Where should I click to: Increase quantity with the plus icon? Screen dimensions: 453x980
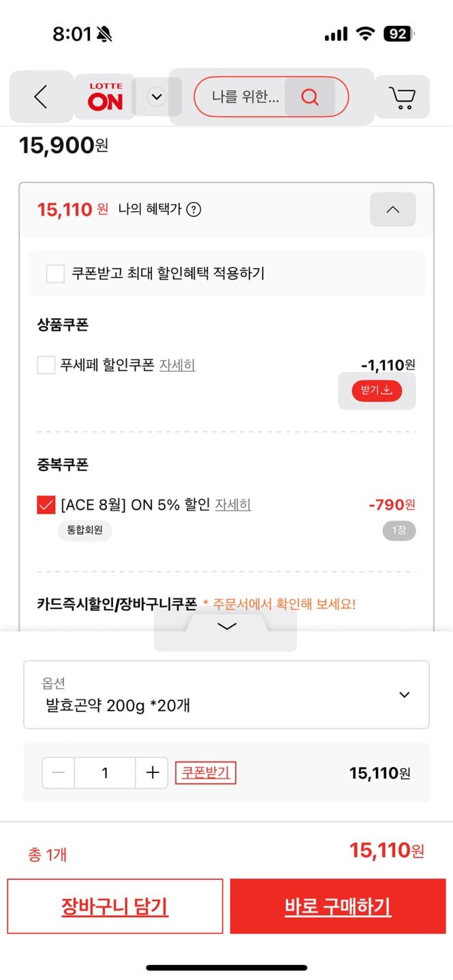[x=152, y=772]
